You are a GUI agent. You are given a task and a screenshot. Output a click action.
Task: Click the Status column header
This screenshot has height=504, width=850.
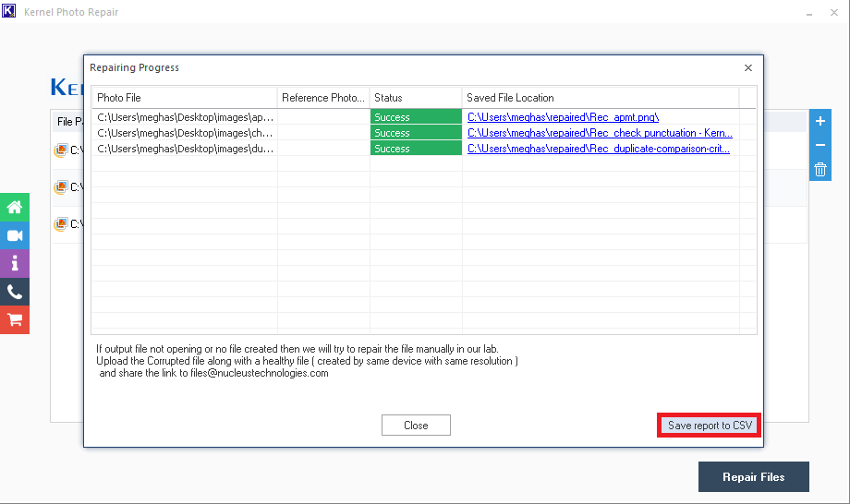click(416, 98)
